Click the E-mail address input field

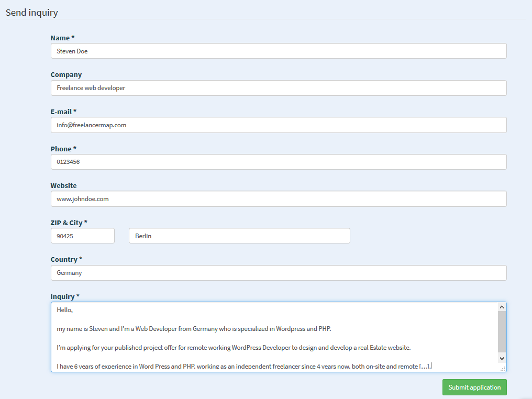click(x=278, y=125)
